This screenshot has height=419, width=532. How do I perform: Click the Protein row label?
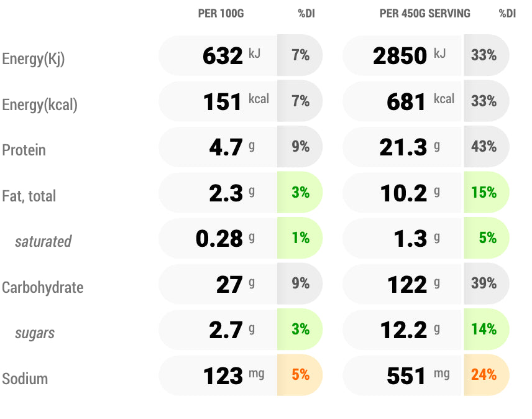[24, 150]
